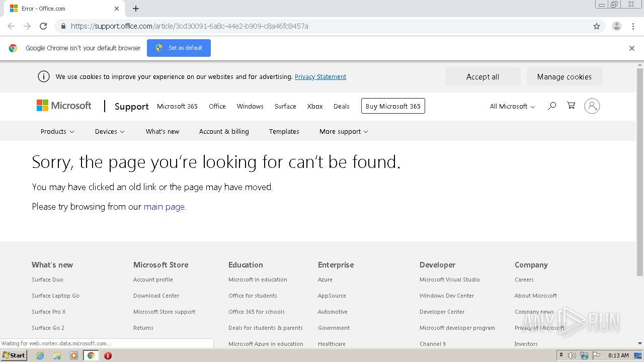The image size is (644, 362).
Task: Dismiss the default browser infobar
Action: coord(632,48)
